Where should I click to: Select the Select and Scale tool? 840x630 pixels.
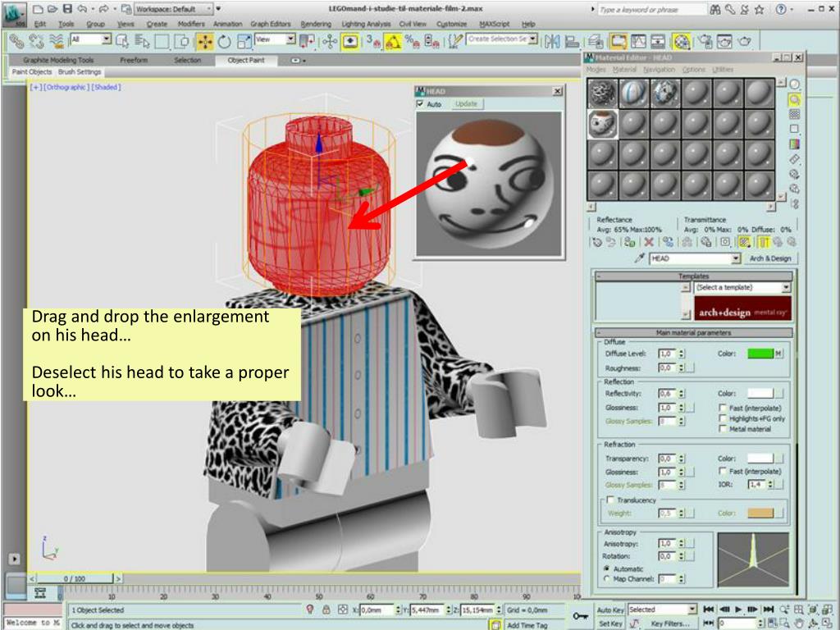tap(244, 42)
